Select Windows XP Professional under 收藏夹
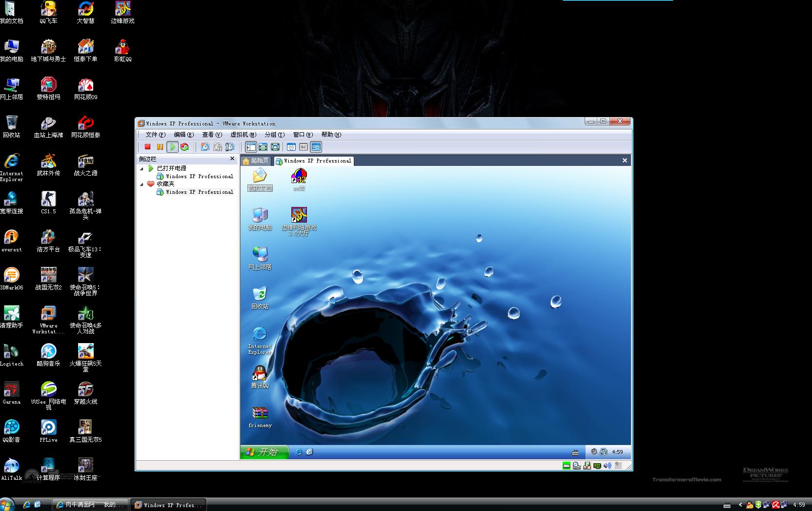 click(195, 192)
